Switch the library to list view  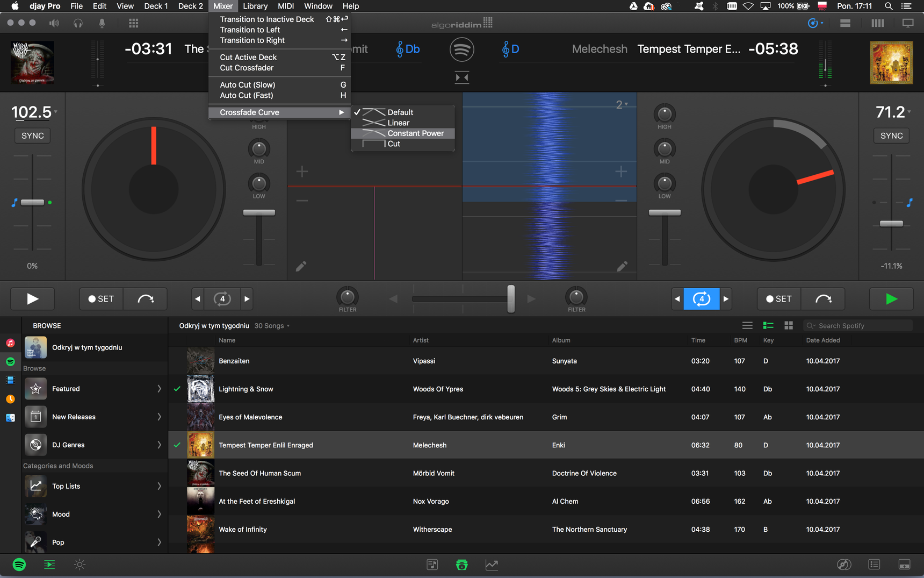pyautogui.click(x=747, y=326)
